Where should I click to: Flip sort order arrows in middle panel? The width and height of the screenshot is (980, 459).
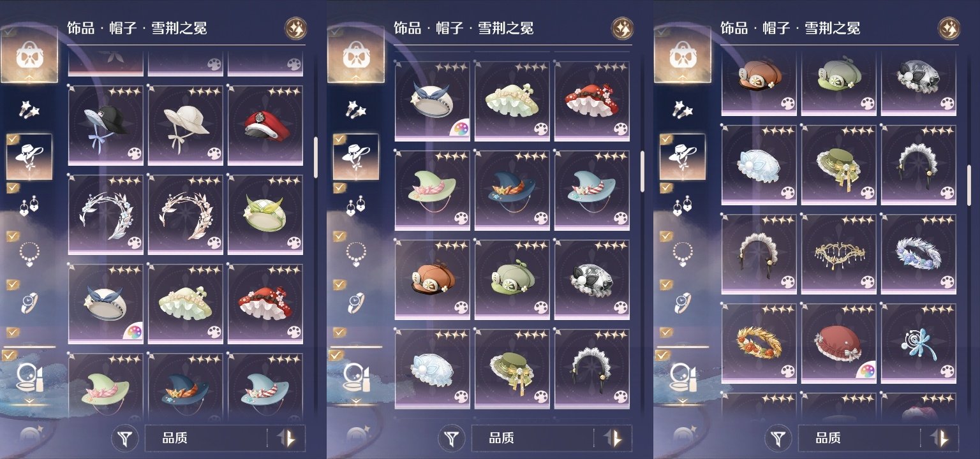pyautogui.click(x=614, y=439)
